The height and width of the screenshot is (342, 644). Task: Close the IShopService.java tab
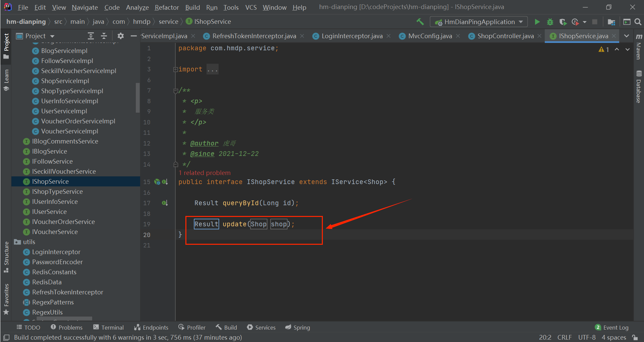tap(614, 36)
